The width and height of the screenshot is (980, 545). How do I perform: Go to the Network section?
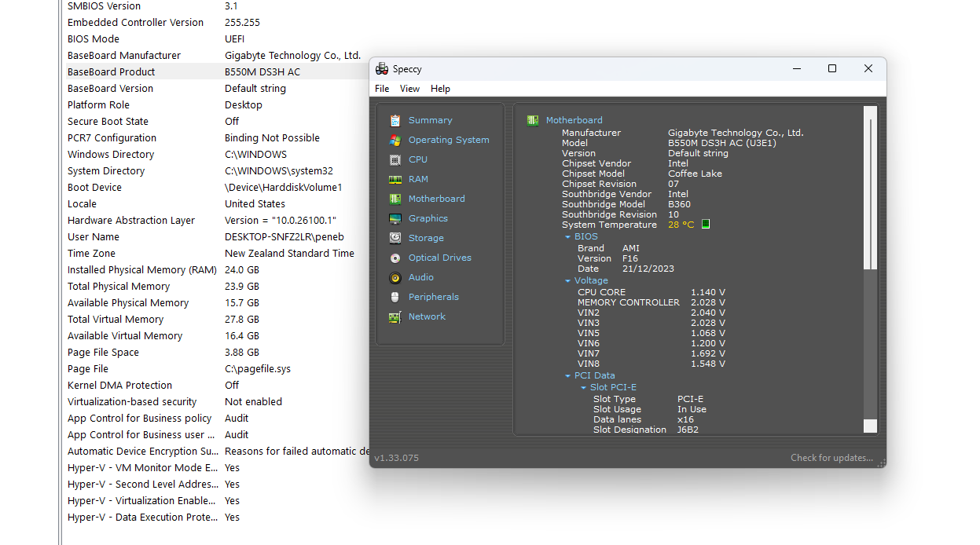427,316
